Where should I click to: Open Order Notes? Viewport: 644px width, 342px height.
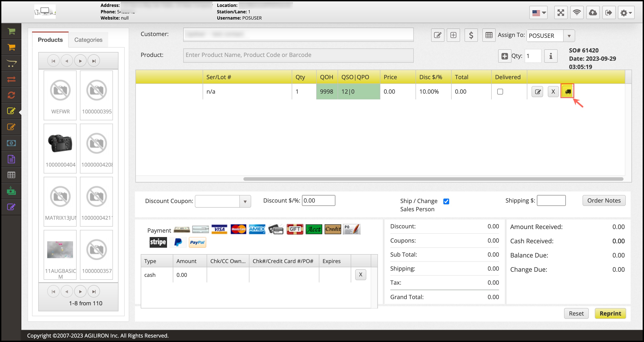(x=604, y=200)
